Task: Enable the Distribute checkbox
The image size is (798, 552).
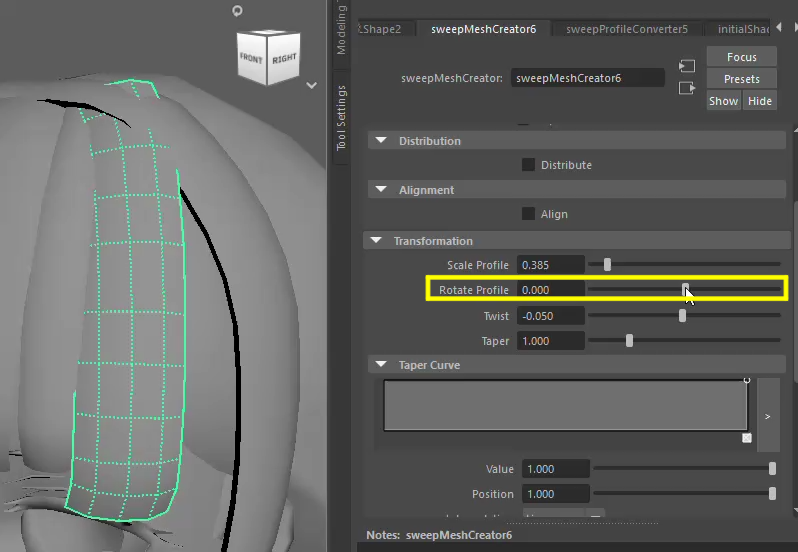Action: point(528,165)
